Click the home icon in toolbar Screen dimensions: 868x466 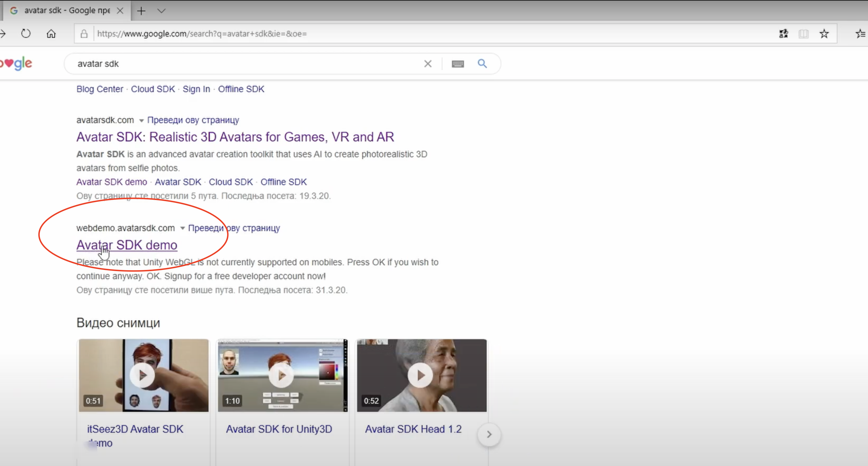click(x=51, y=34)
